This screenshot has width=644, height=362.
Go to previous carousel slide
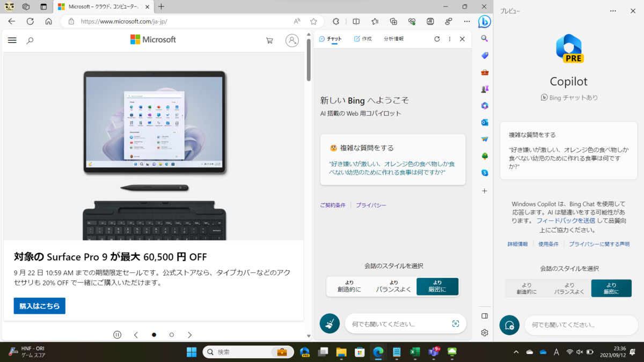[x=136, y=335]
